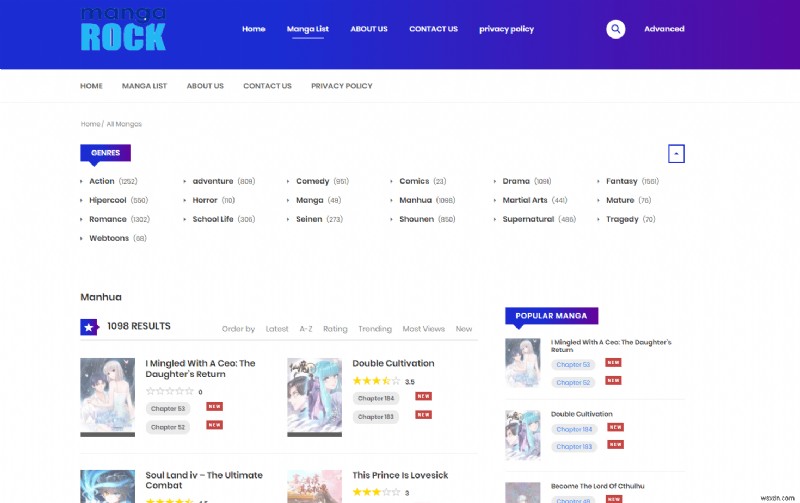The width and height of the screenshot is (800, 503).
Task: Order results by Latest
Action: click(277, 329)
